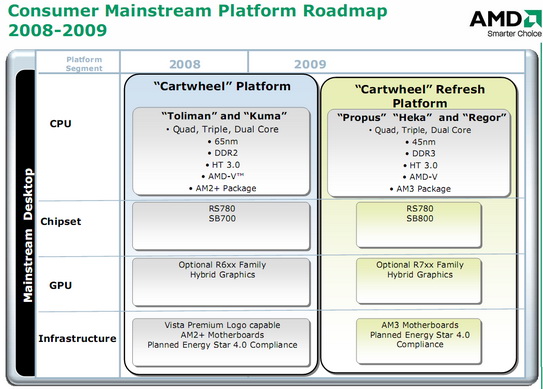543x389 pixels.
Task: Click the Vista Premium Logo capable infrastructure box
Action: 221,342
